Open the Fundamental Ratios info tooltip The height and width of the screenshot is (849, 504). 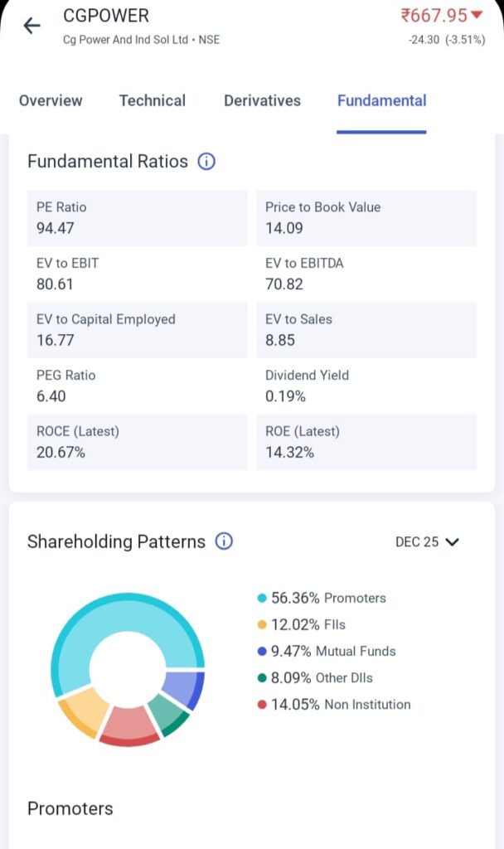206,162
